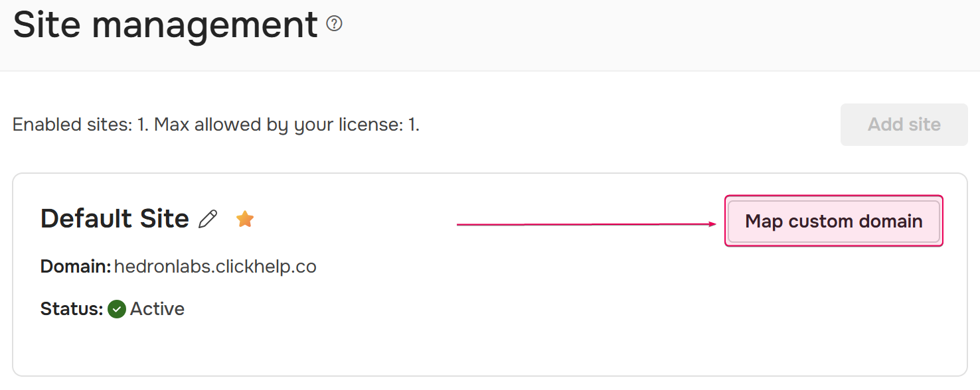980x390 pixels.
Task: Click the green Active status checkmark
Action: [117, 309]
